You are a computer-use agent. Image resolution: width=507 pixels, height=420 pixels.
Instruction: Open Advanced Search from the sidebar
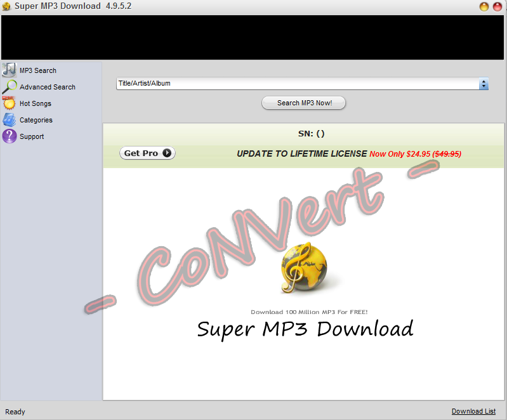point(48,87)
